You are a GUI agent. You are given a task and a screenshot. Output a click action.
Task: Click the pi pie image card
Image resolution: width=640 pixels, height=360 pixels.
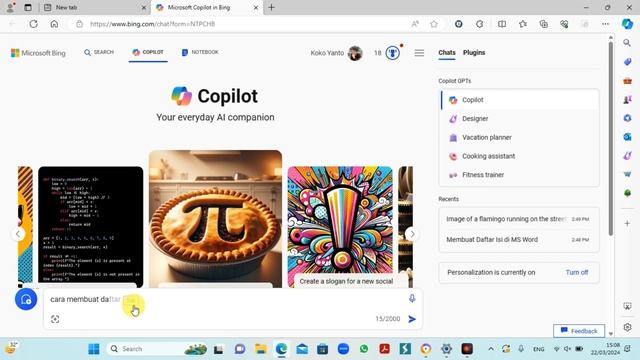[x=215, y=219]
